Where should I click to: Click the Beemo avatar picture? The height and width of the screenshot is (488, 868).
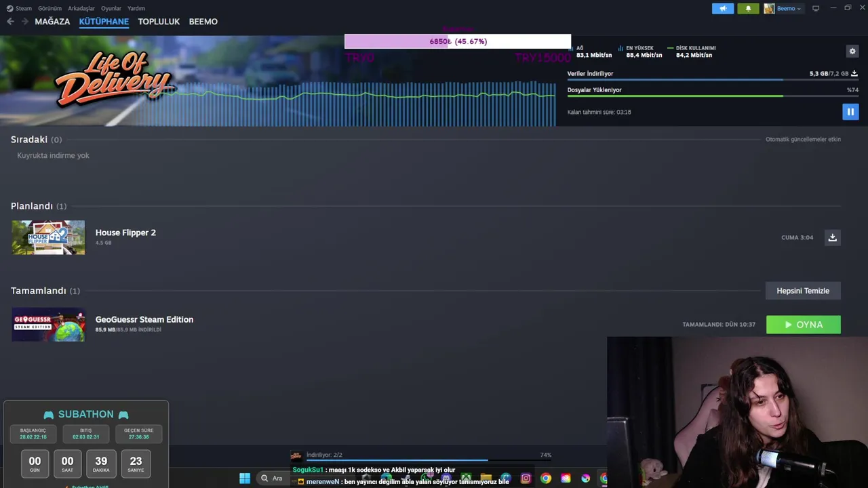tap(769, 9)
